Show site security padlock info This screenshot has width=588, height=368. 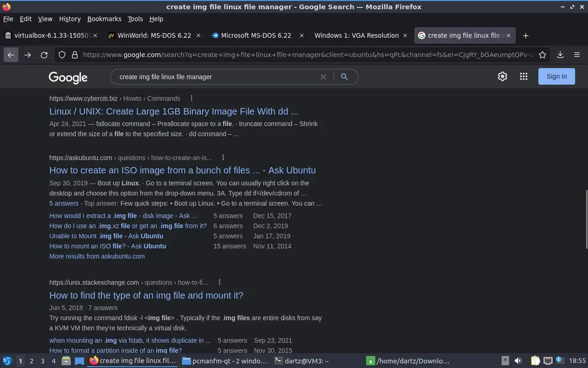point(74,55)
